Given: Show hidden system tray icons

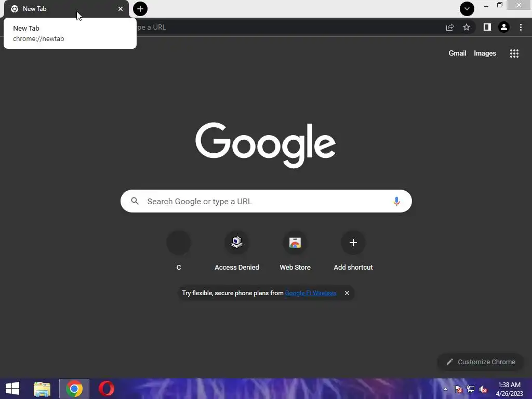Looking at the screenshot, I should 445,389.
